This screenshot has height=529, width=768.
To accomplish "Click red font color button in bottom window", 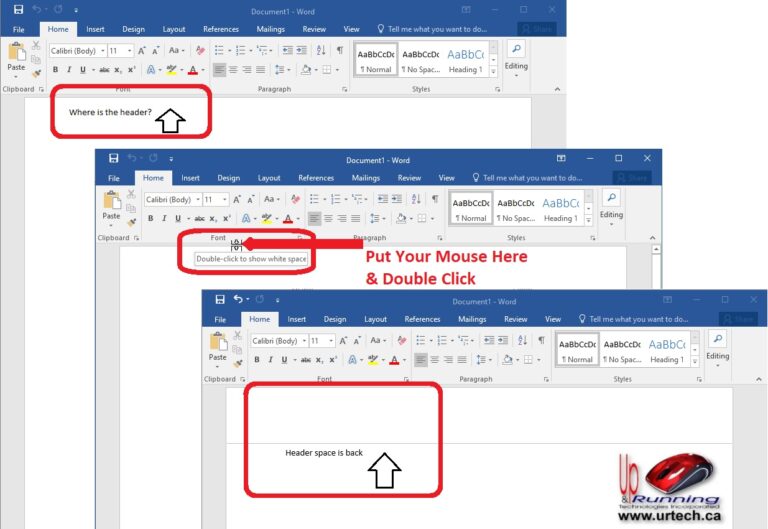I will coord(396,360).
